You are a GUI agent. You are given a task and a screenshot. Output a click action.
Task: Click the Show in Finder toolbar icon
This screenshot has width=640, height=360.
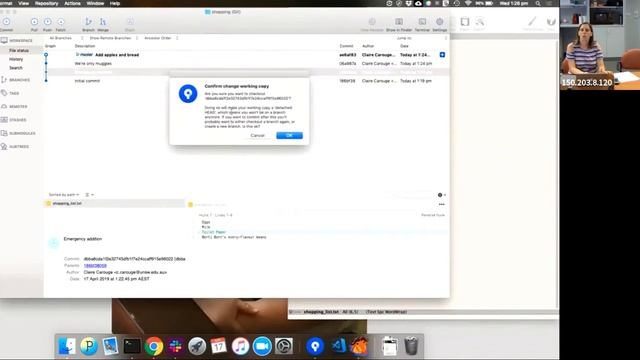click(x=399, y=24)
